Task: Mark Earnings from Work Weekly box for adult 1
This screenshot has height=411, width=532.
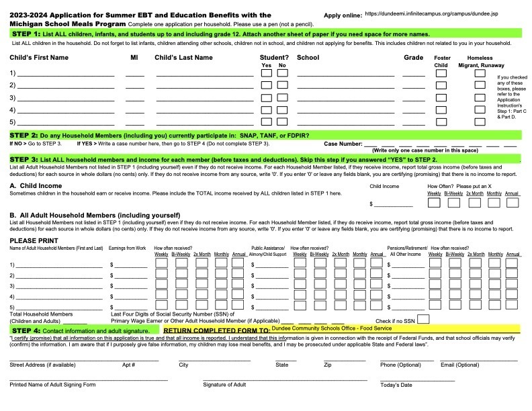Action: point(161,263)
